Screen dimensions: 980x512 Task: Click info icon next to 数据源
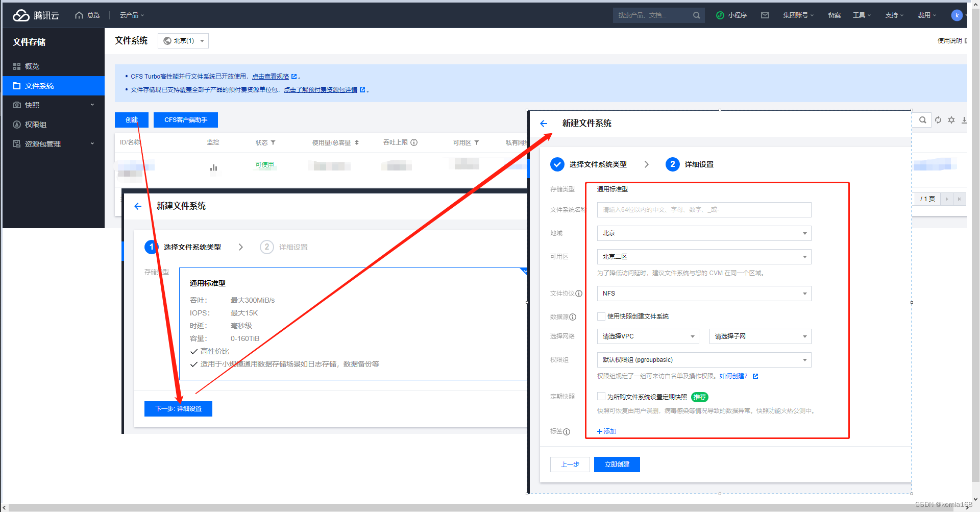point(573,317)
